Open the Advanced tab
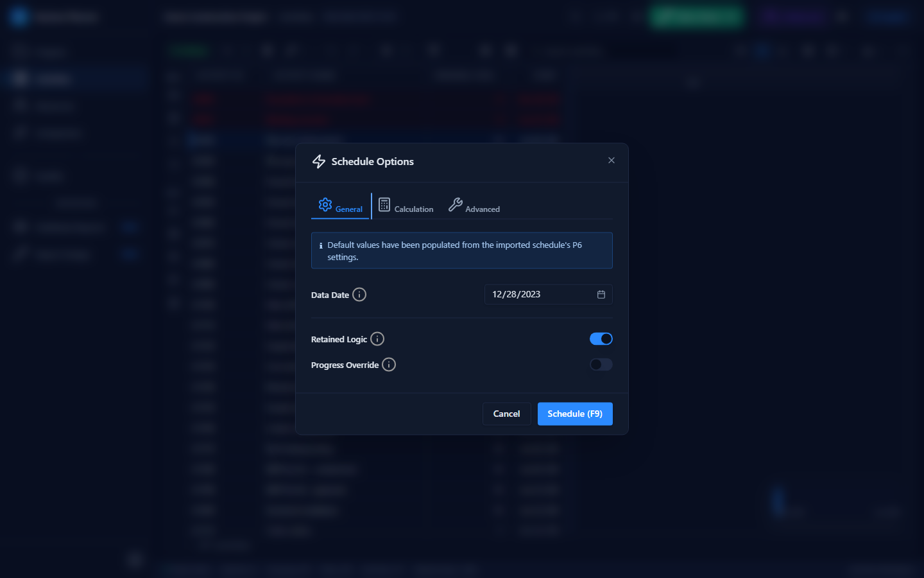 click(474, 206)
